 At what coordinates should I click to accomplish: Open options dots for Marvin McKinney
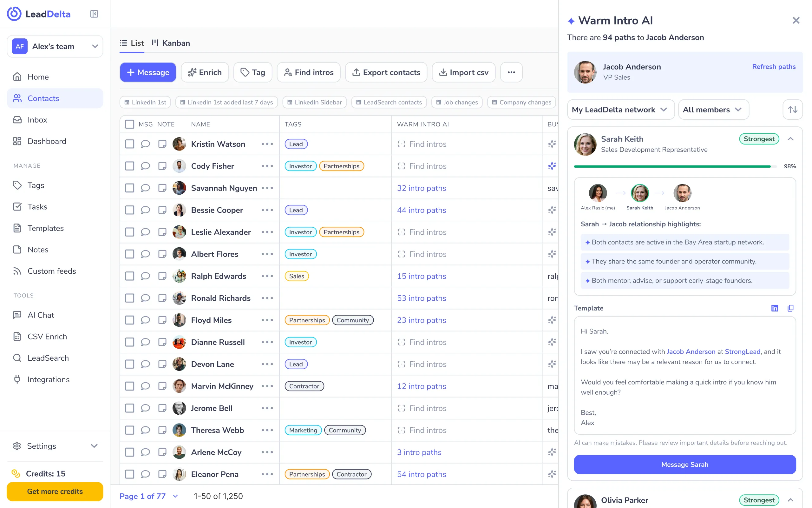[x=267, y=386]
